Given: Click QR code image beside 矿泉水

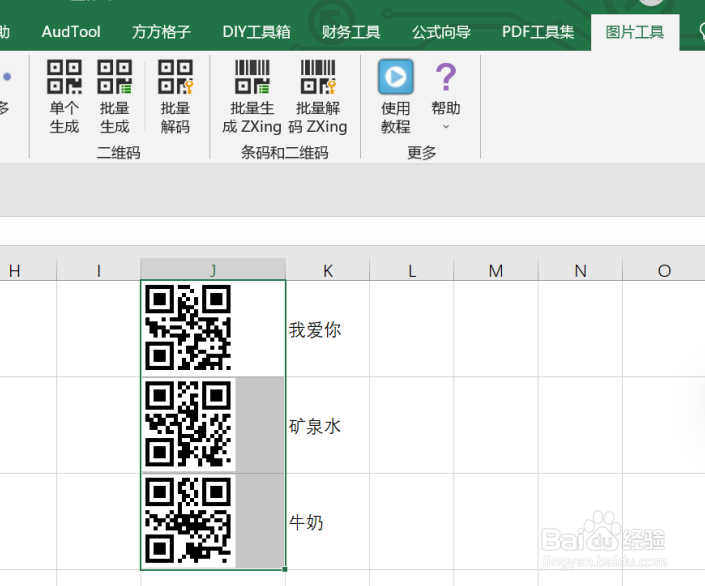Looking at the screenshot, I should (188, 424).
